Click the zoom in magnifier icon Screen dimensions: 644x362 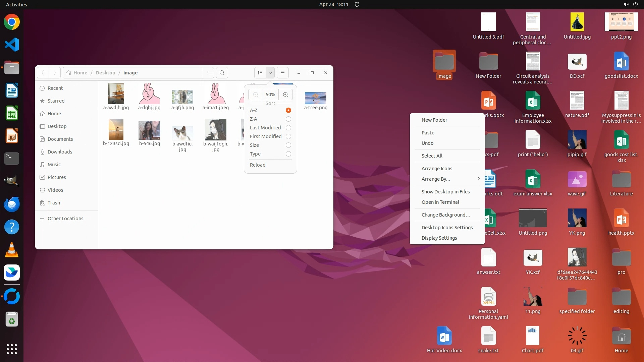click(285, 95)
